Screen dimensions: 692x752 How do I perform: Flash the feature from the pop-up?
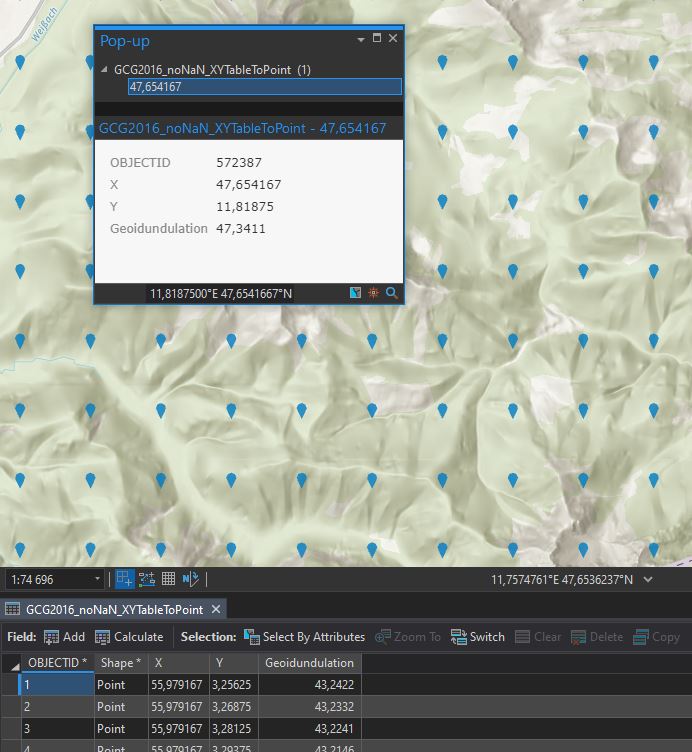pos(373,293)
